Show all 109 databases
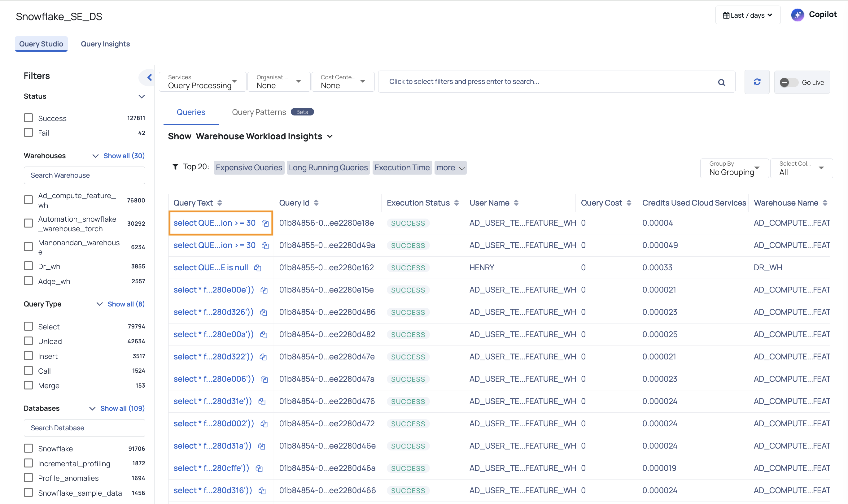The image size is (848, 504). click(x=122, y=409)
